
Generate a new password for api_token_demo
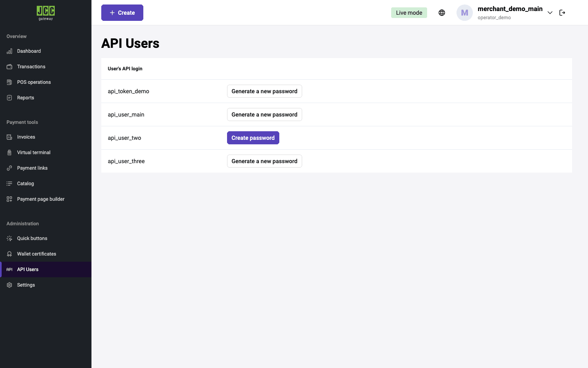pos(265,91)
